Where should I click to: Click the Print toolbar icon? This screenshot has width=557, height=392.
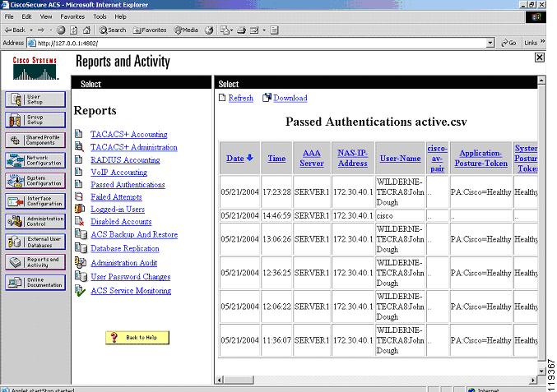[x=242, y=30]
